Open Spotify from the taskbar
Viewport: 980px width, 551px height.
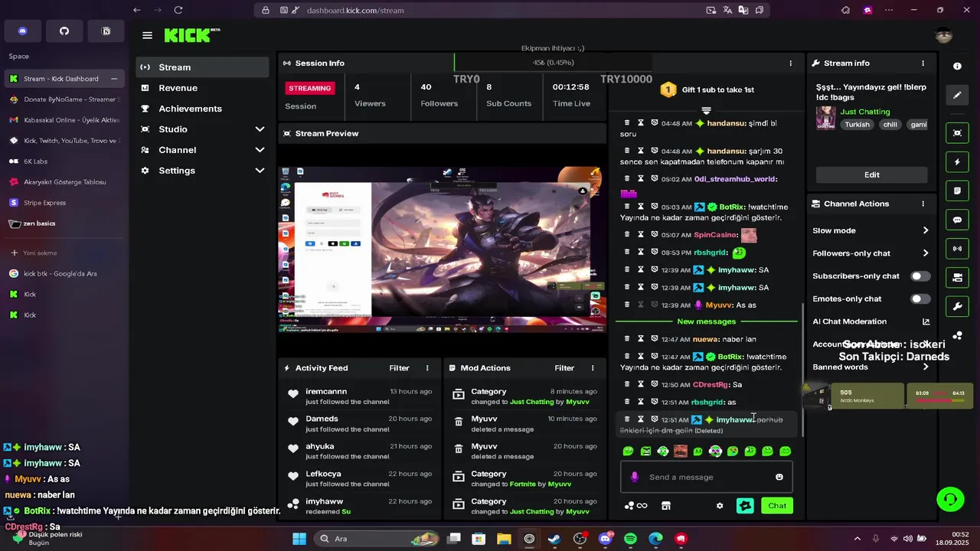(x=630, y=539)
